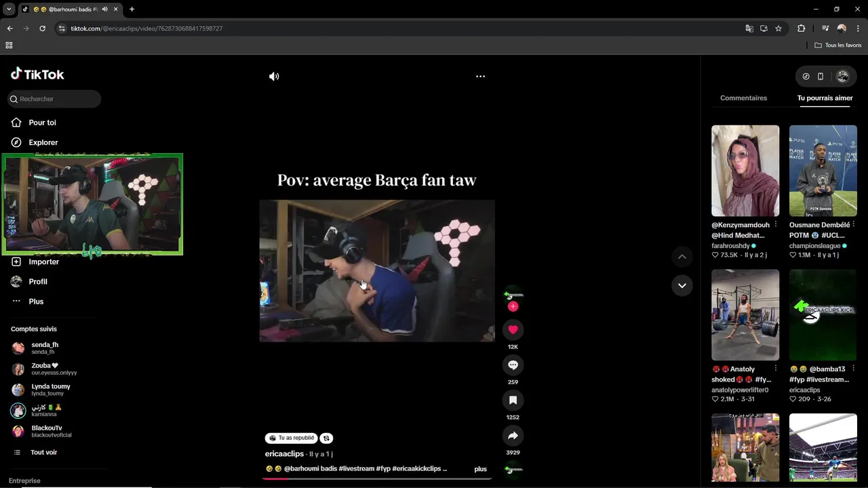This screenshot has height=488, width=868.
Task: Expand followed accounts with Tout voir
Action: (x=43, y=452)
